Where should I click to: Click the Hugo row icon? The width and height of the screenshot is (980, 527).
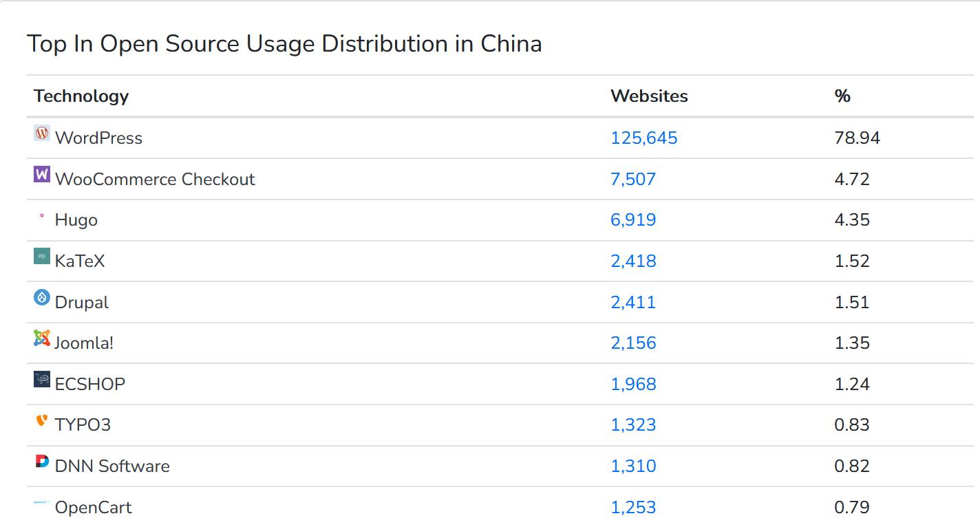42,216
